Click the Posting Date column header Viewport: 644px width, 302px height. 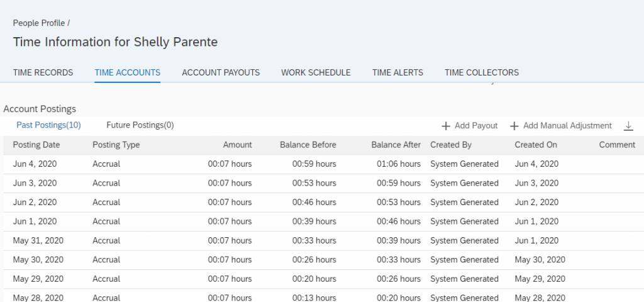point(36,145)
